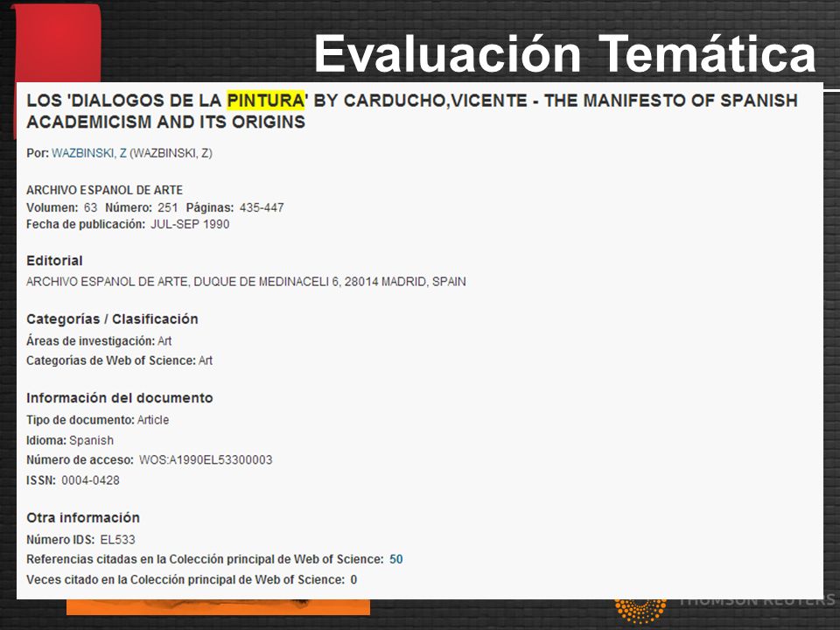Image resolution: width=840 pixels, height=630 pixels.
Task: Select the page range 435-447
Action: [x=262, y=208]
